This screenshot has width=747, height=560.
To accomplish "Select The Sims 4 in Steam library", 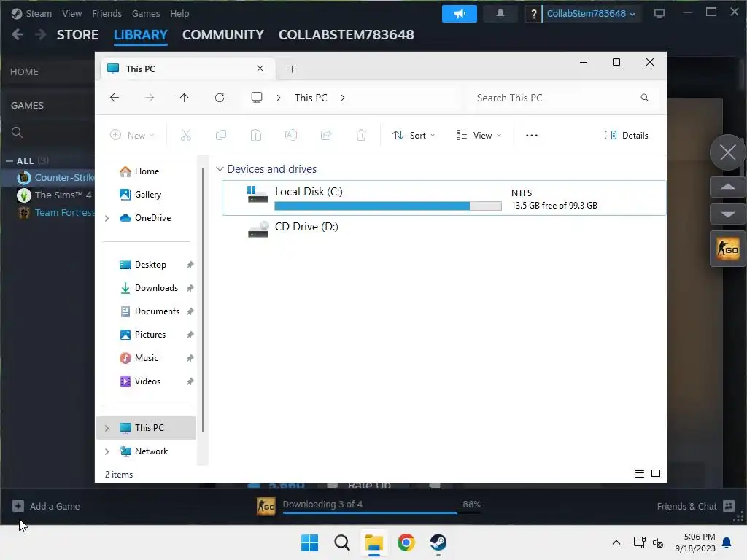I will pyautogui.click(x=63, y=195).
